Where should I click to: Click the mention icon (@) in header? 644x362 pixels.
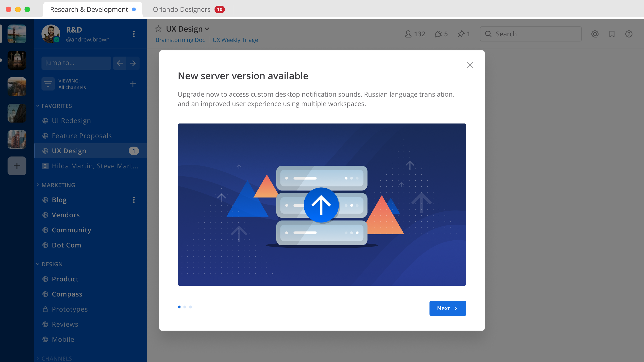pyautogui.click(x=595, y=34)
